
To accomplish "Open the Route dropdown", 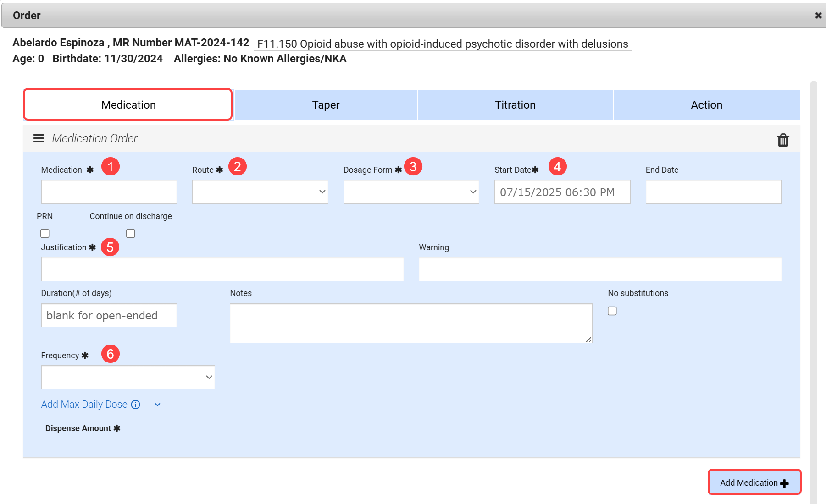I will pos(260,192).
